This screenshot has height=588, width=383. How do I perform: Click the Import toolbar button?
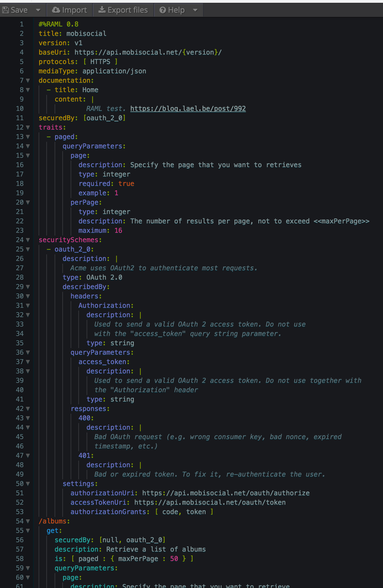tap(70, 10)
